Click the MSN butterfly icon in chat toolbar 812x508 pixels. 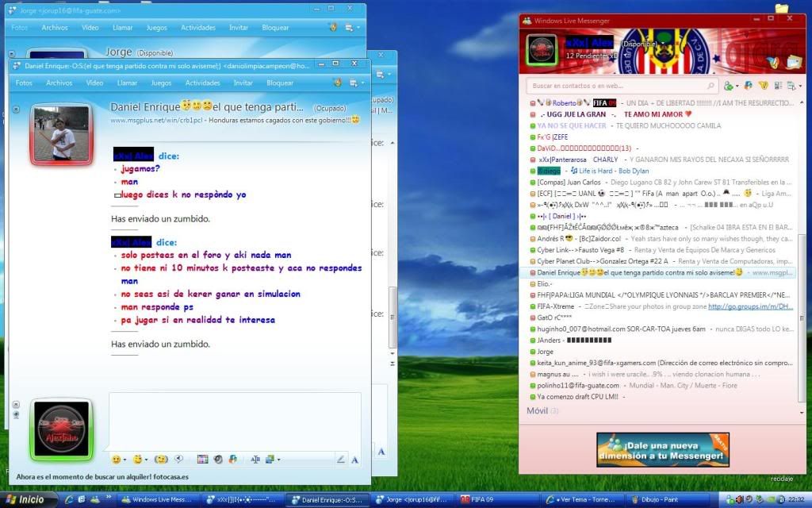pos(233,459)
